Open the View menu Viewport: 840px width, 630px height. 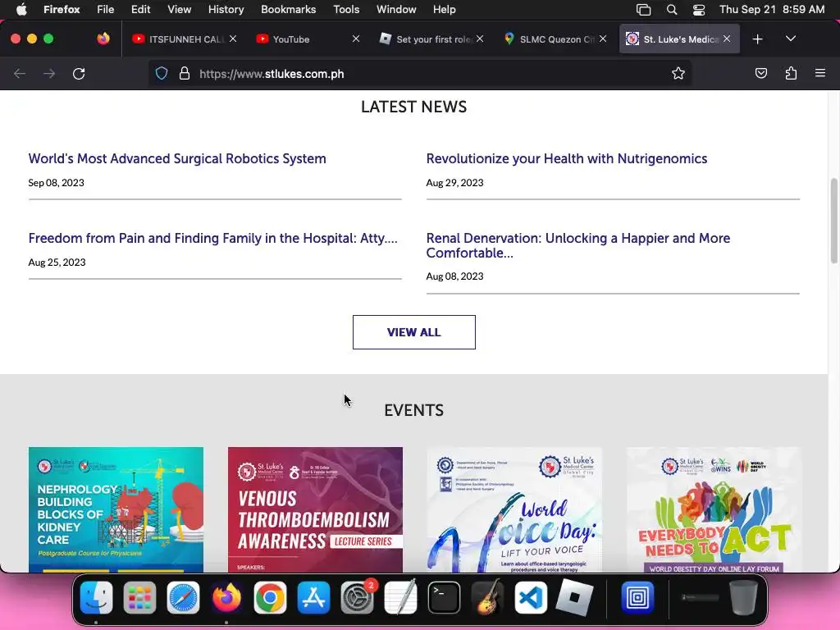click(x=180, y=9)
